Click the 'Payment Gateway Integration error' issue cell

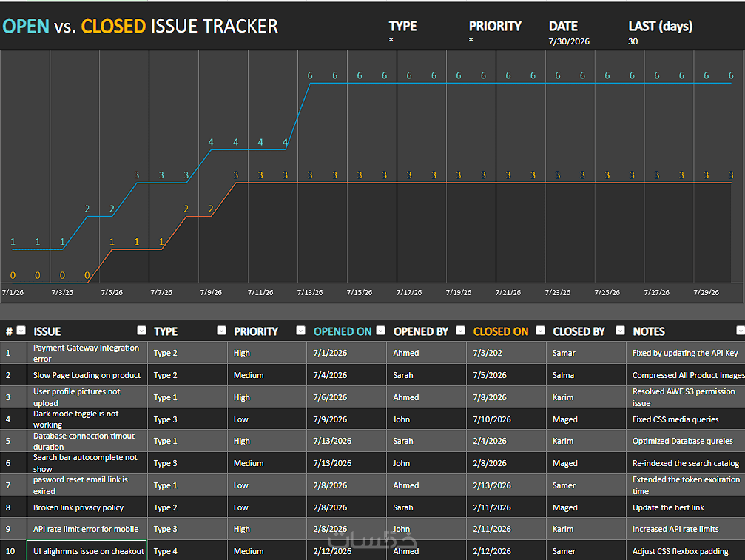pyautogui.click(x=87, y=353)
